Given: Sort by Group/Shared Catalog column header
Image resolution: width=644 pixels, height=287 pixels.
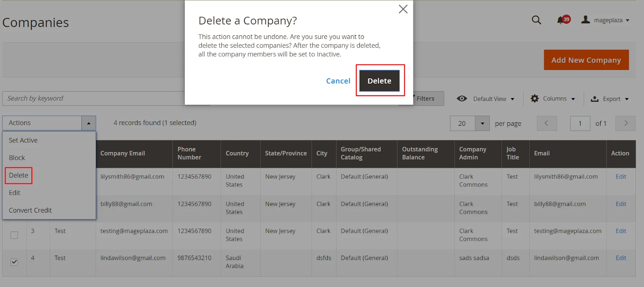Looking at the screenshot, I should click(x=366, y=154).
